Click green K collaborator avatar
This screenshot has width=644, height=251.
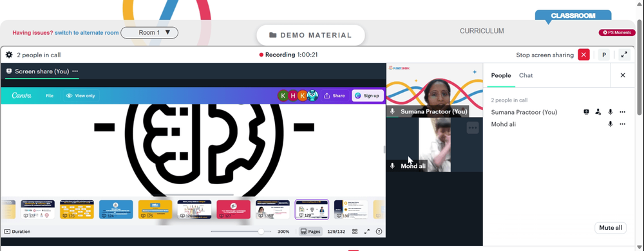click(x=283, y=95)
